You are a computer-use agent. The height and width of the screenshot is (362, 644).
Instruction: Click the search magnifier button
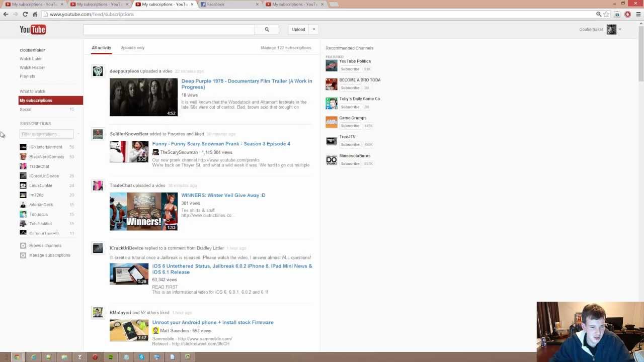click(x=267, y=30)
